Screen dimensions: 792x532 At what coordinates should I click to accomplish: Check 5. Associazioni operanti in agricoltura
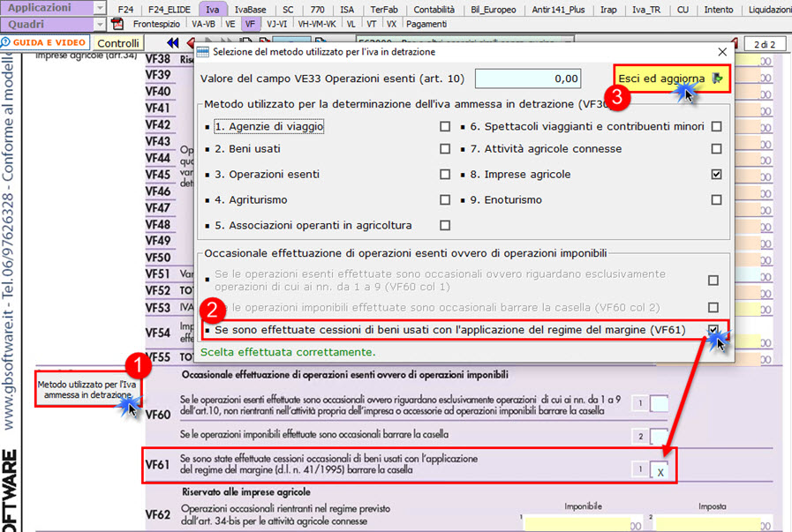[445, 225]
